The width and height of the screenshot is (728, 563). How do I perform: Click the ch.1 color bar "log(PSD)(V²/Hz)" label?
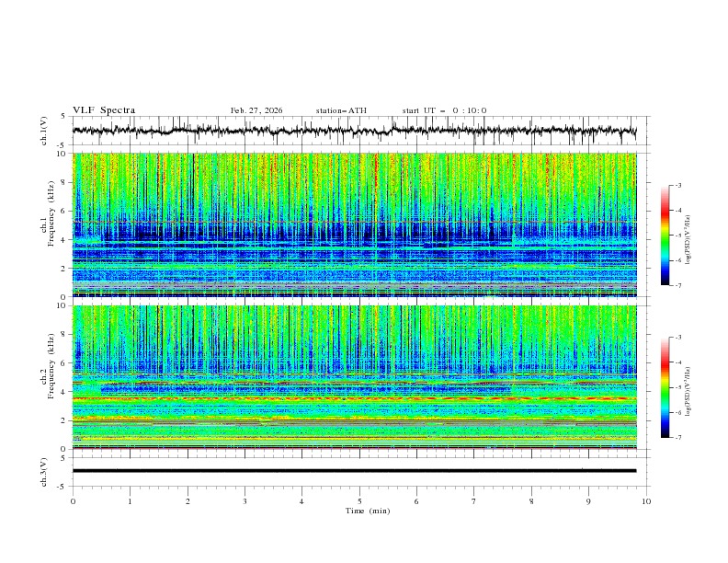click(688, 240)
